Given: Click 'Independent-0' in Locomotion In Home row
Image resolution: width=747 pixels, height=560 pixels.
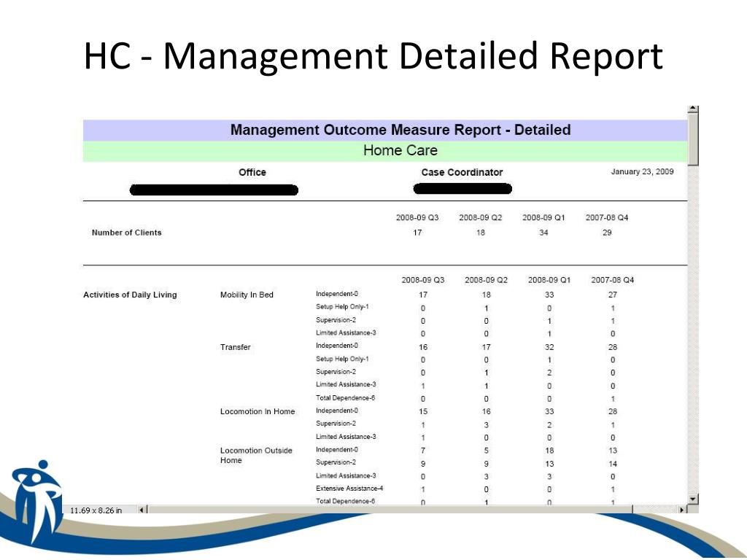Looking at the screenshot, I should pyautogui.click(x=337, y=411).
